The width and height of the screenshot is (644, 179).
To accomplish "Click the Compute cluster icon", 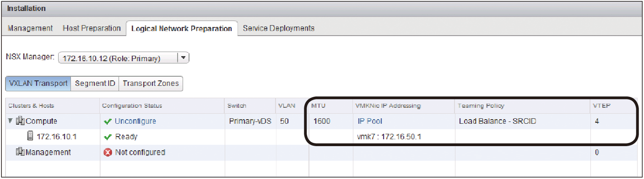I will [x=21, y=121].
